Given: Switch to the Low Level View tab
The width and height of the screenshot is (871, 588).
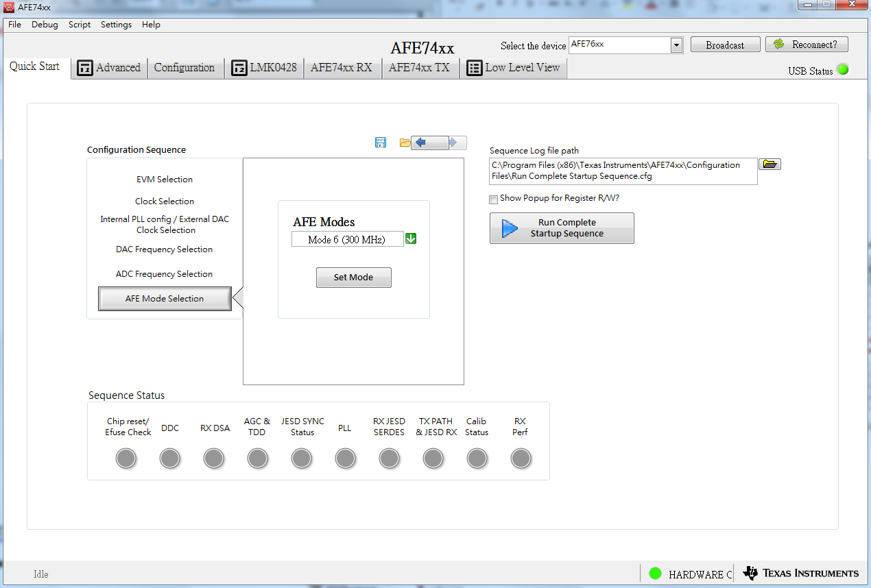Looking at the screenshot, I should (513, 68).
